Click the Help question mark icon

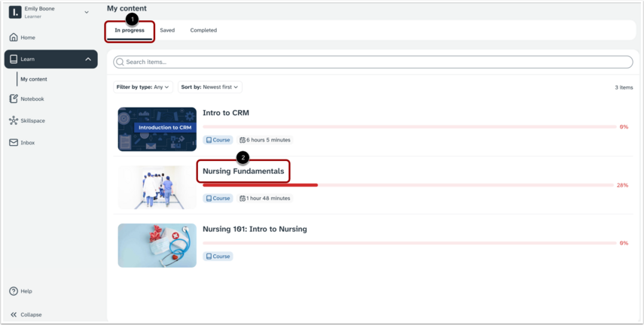pyautogui.click(x=14, y=291)
